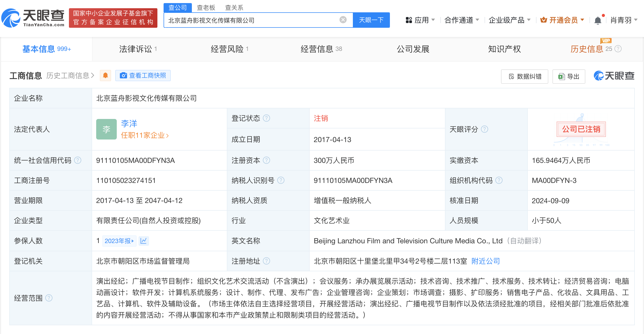Screen dimensions: 644x334
Task: Select the 查公司 search tab
Action: (x=177, y=7)
